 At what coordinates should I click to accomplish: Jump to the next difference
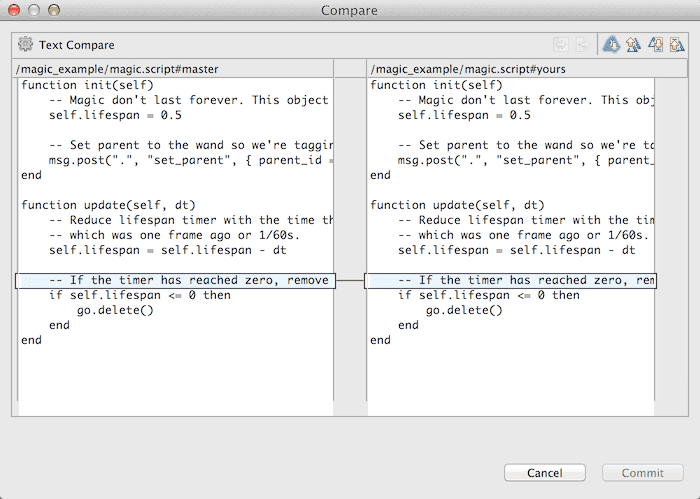(610, 45)
